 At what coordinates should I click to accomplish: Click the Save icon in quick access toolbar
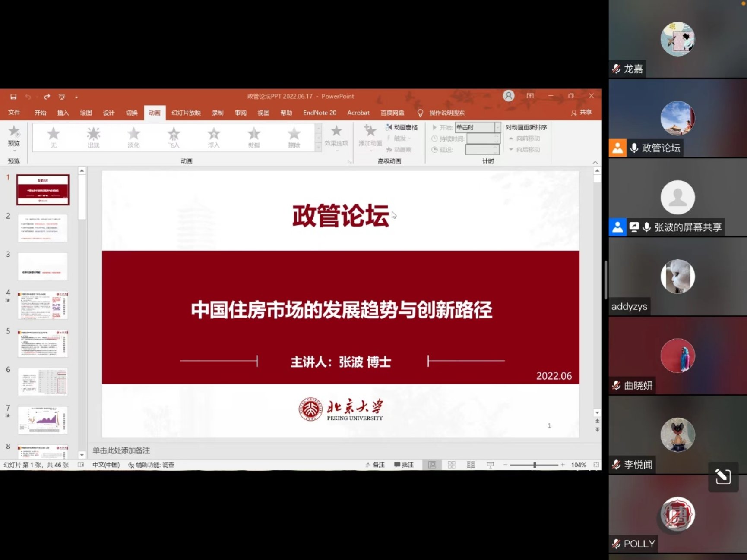[x=13, y=97]
